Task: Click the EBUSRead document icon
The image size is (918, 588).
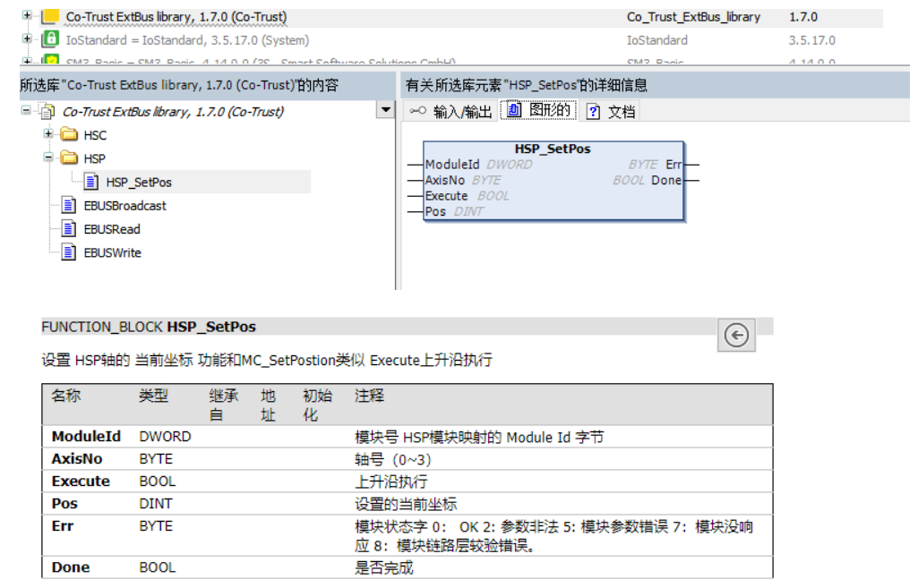Action: [68, 229]
